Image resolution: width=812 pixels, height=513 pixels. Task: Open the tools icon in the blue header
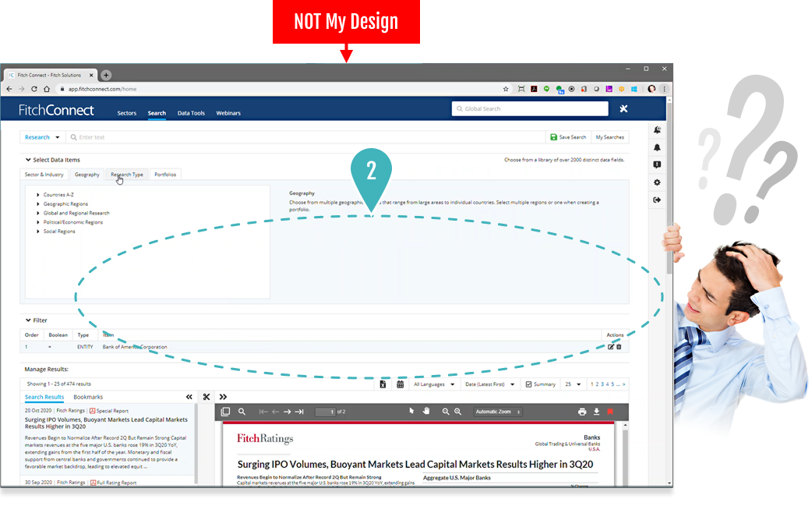pyautogui.click(x=623, y=109)
